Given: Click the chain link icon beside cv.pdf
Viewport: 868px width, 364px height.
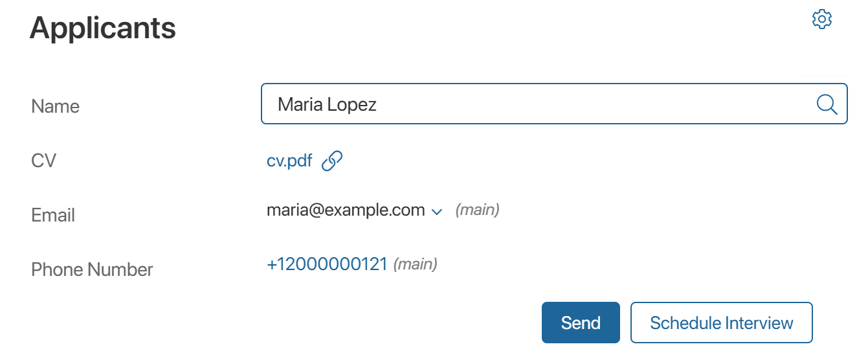Looking at the screenshot, I should (x=332, y=161).
